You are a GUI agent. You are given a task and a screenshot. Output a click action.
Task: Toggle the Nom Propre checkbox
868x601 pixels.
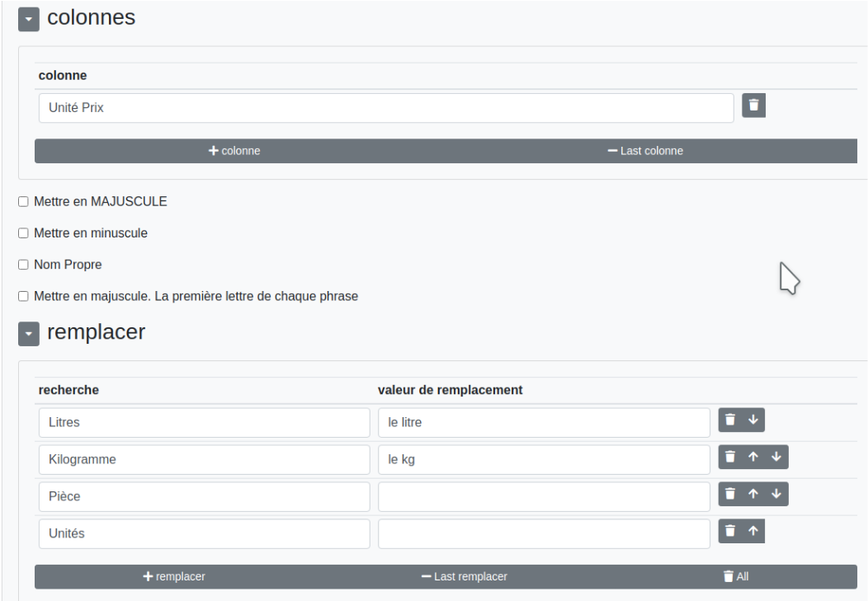[24, 265]
